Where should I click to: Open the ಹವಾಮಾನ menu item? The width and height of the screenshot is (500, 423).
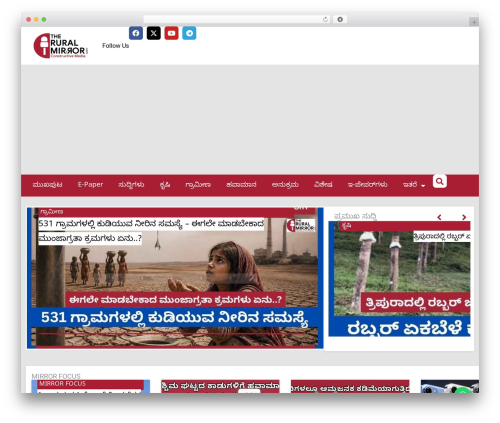[x=241, y=185]
